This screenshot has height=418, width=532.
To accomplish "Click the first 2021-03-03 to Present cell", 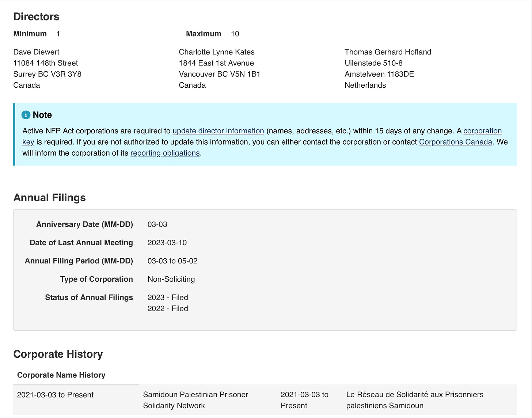I will (x=55, y=395).
